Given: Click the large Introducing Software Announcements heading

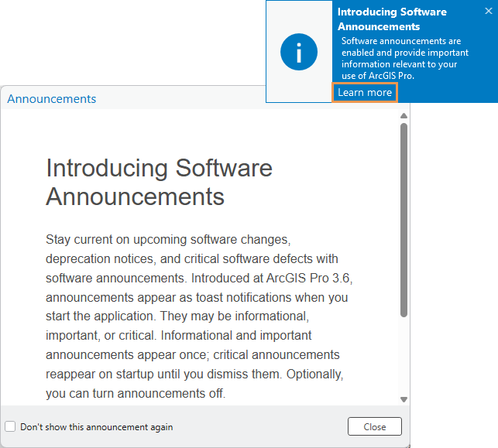Looking at the screenshot, I should (x=159, y=182).
